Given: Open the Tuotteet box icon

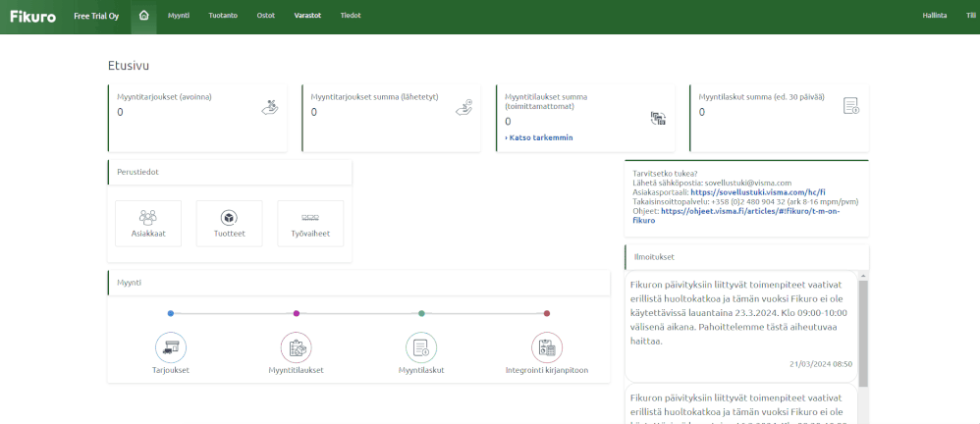Looking at the screenshot, I should click(230, 217).
